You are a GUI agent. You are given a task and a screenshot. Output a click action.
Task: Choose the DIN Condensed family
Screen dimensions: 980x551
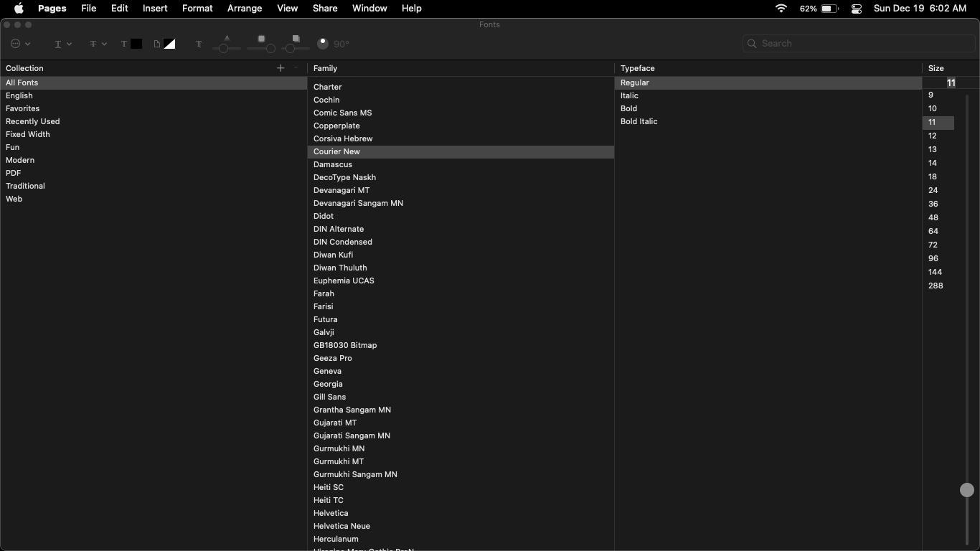tap(461, 242)
